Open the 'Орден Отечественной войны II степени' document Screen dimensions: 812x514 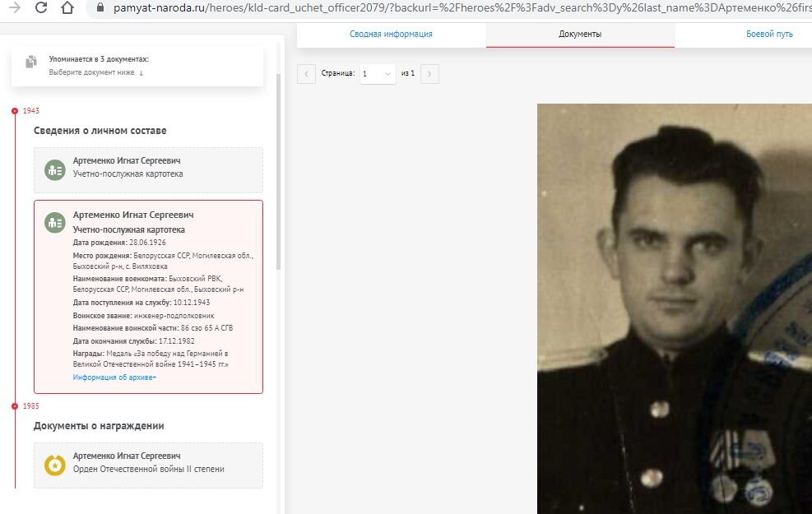tap(148, 465)
